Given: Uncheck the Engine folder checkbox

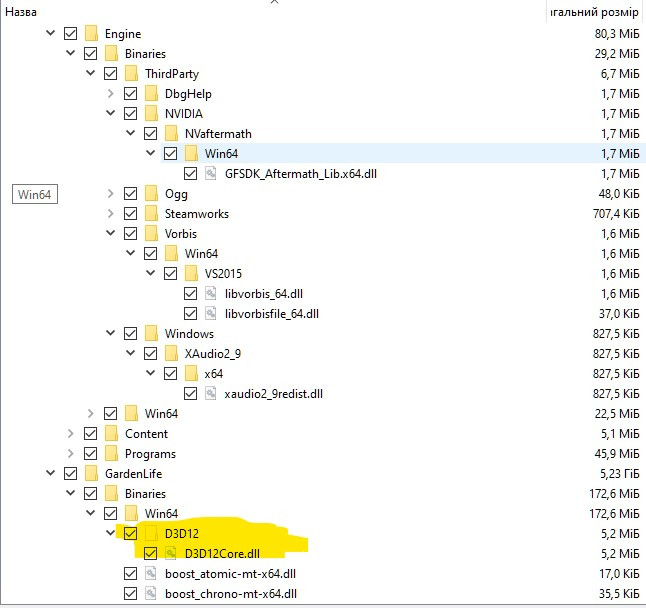Looking at the screenshot, I should (70, 33).
